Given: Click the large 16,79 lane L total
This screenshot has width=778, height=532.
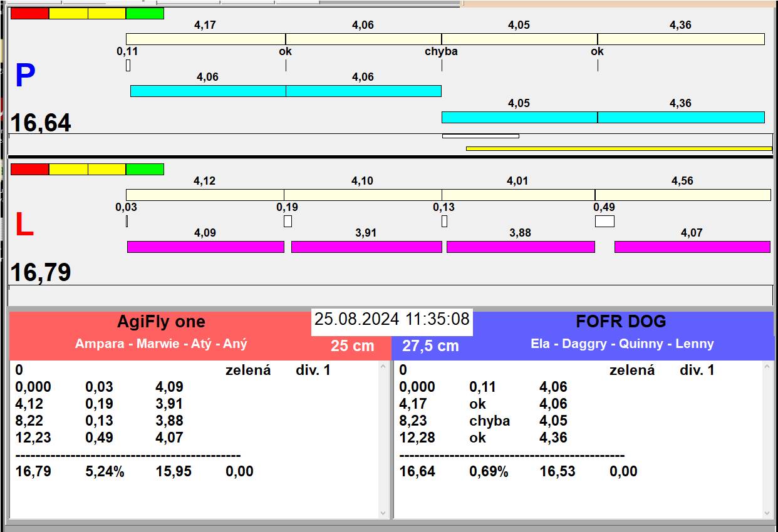Looking at the screenshot, I should [x=41, y=273].
